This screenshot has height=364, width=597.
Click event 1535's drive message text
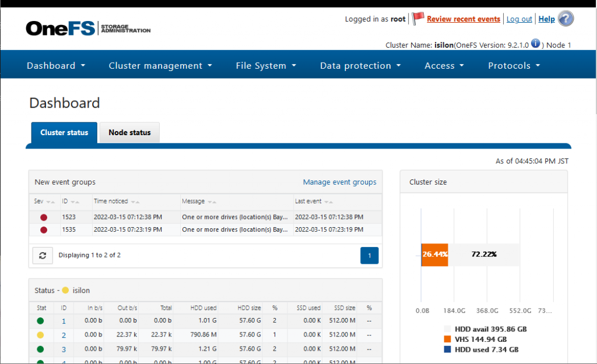(234, 229)
